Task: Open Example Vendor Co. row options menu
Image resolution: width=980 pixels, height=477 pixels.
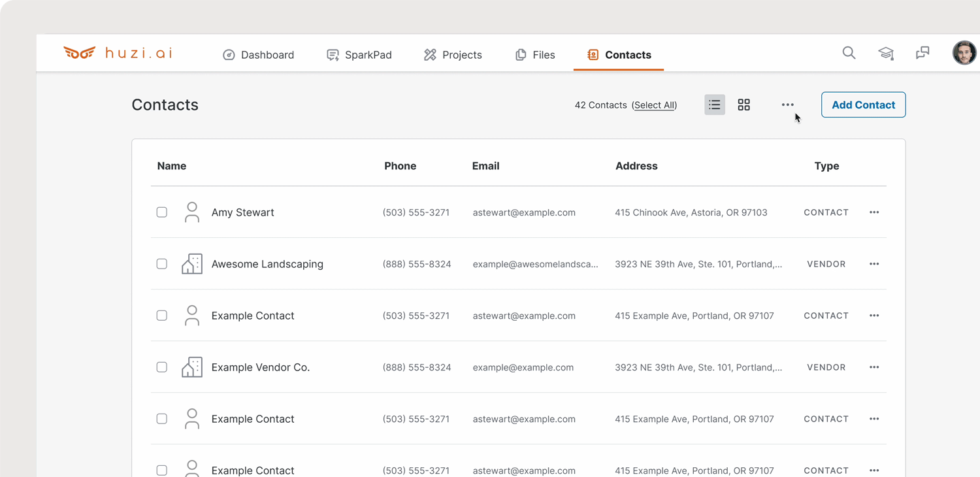Action: click(874, 367)
